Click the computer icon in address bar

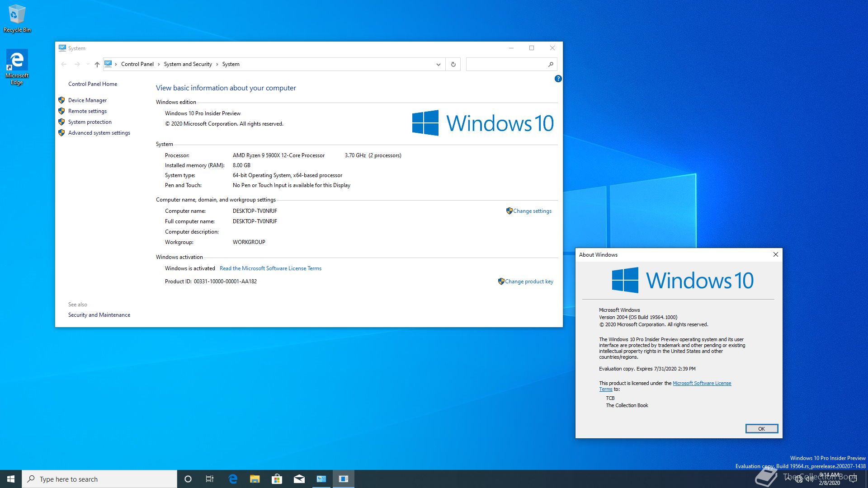tap(108, 64)
